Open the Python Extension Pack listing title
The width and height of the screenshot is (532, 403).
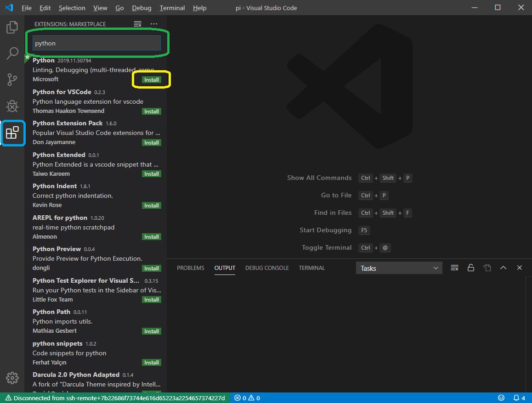point(68,123)
